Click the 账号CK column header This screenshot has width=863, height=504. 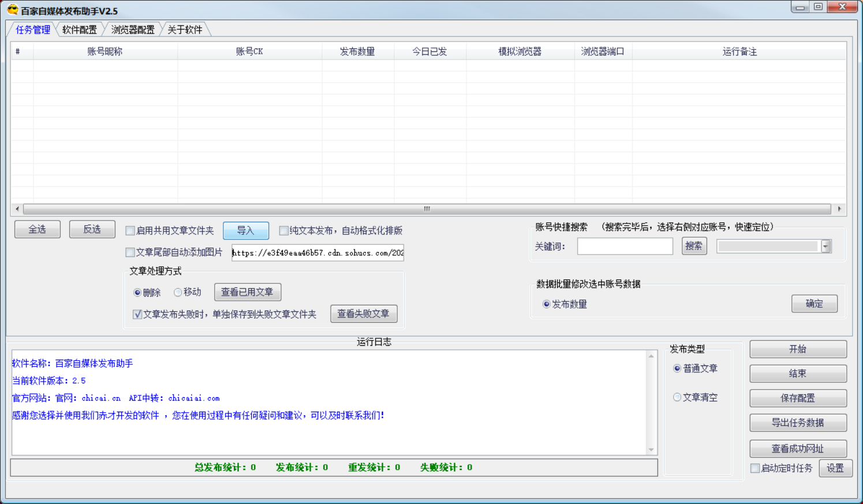[x=249, y=51]
